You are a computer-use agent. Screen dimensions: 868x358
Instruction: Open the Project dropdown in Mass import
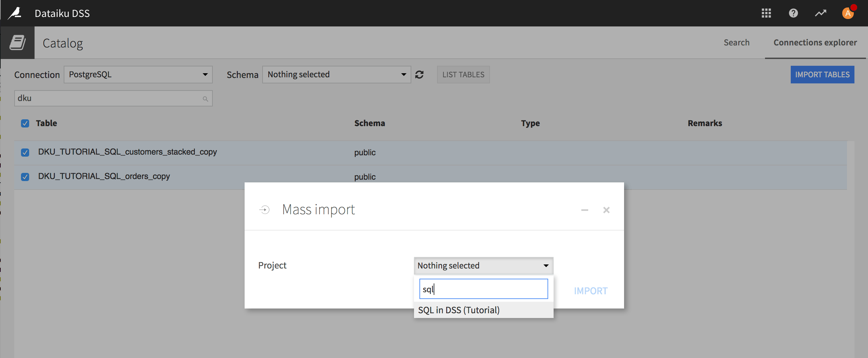pyautogui.click(x=482, y=266)
